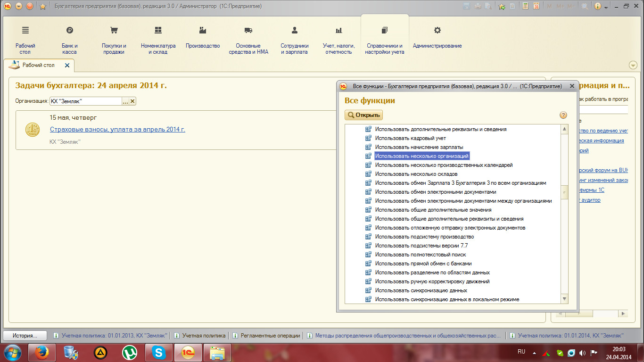The height and width of the screenshot is (362, 644).
Task: Open the info help icon in title bar
Action: click(x=598, y=7)
